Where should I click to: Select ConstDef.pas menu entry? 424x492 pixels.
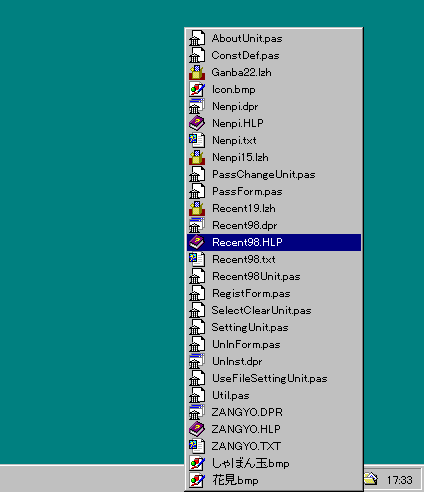274,55
